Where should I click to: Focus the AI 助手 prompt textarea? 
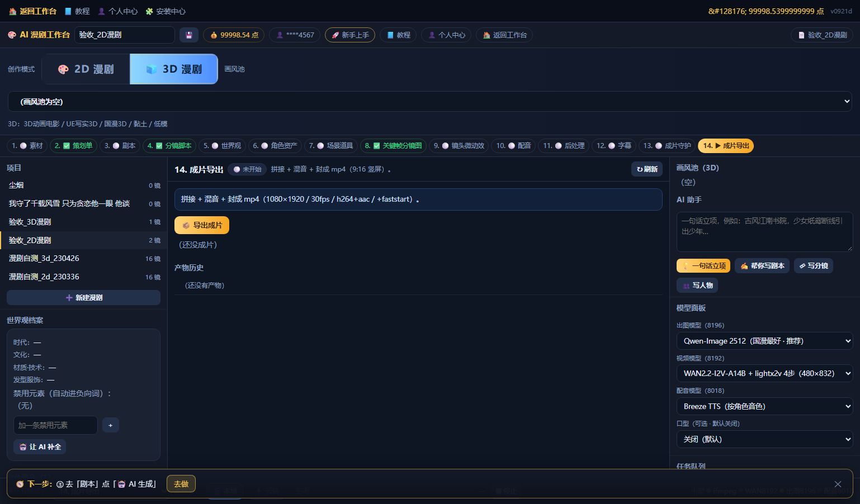(764, 232)
